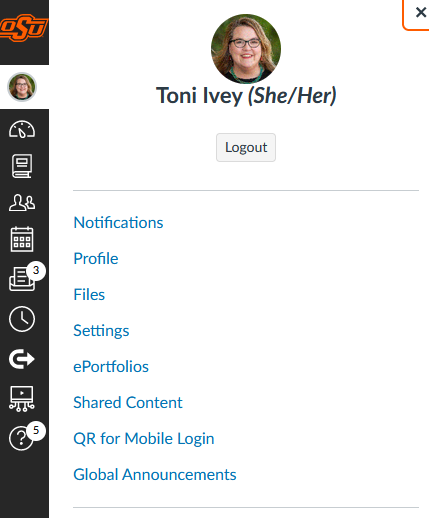
Task: Select the Account avatar in sidebar
Action: 22,87
